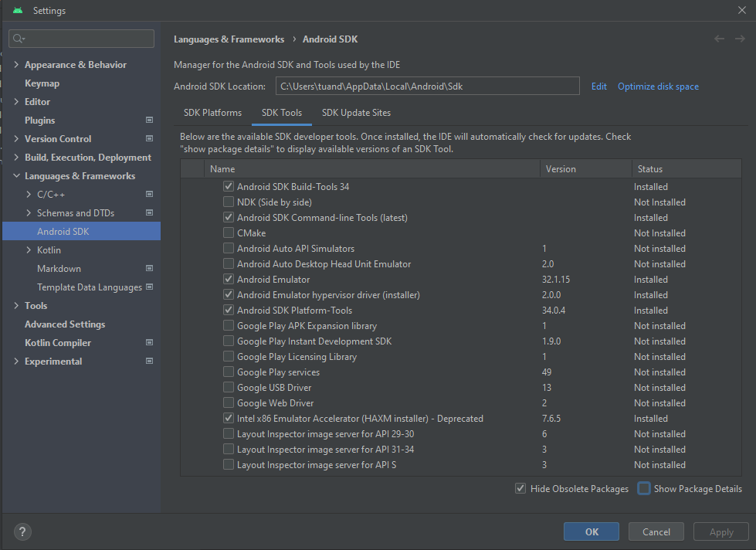
Task: Open the SDK Update Sites tab
Action: point(356,113)
